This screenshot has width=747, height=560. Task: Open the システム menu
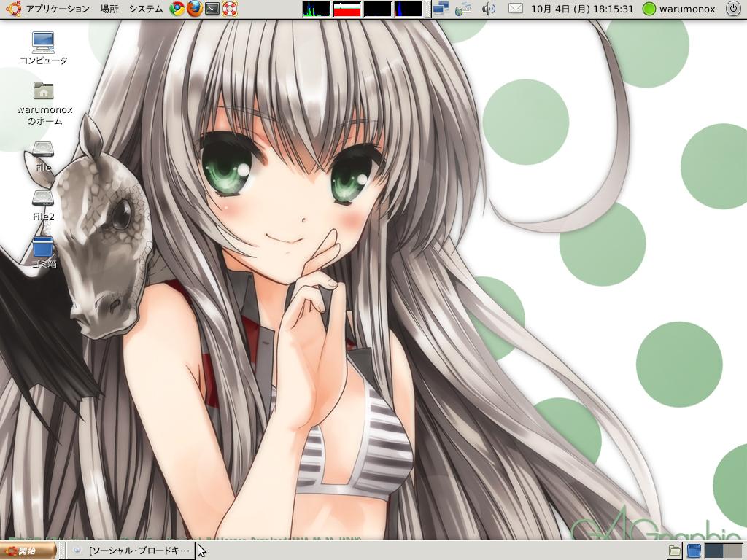[145, 9]
